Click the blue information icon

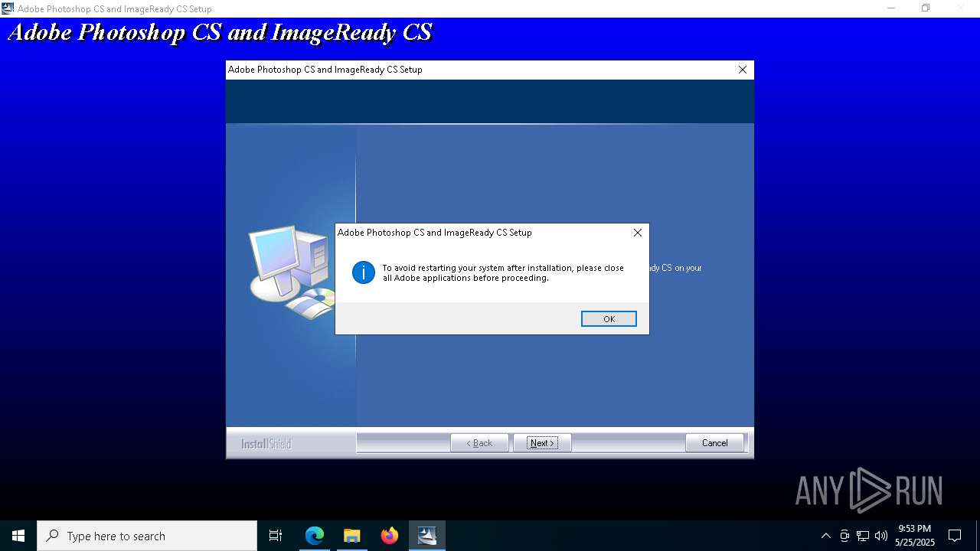(x=363, y=272)
